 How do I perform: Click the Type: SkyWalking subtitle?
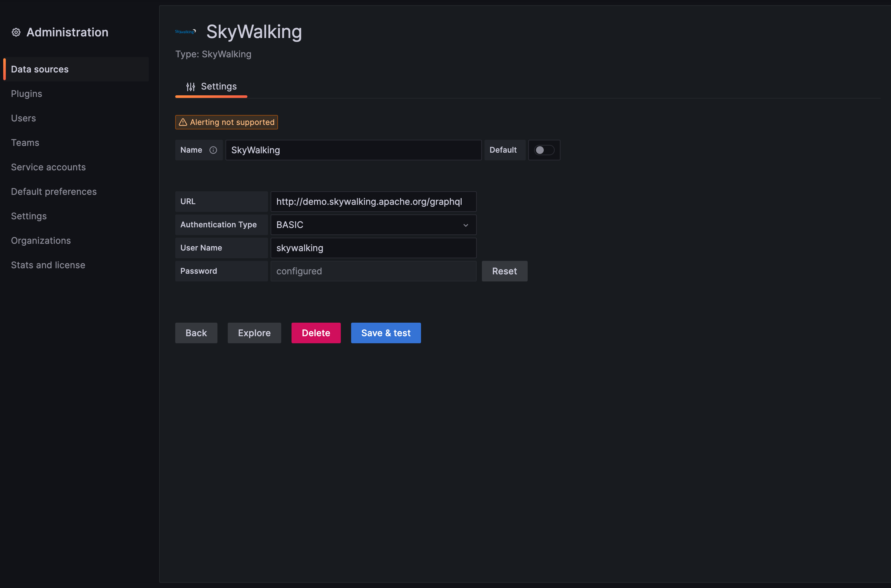point(214,54)
